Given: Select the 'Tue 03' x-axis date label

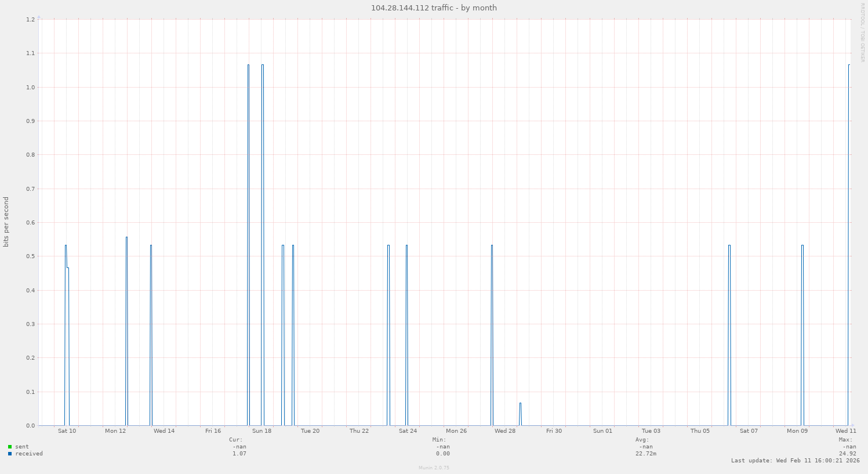Looking at the screenshot, I should 651,431.
